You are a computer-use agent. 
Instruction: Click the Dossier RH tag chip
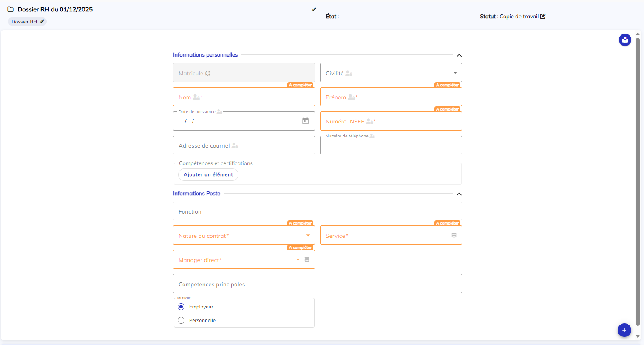pyautogui.click(x=24, y=22)
